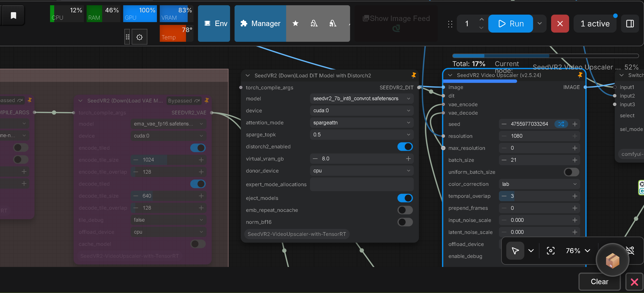This screenshot has width=644, height=293.
Task: Toggle the side panel layout icon
Action: pos(630,23)
